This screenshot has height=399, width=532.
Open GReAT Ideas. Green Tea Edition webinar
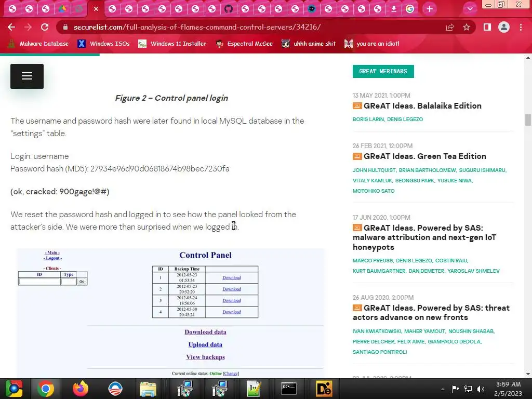425,156
